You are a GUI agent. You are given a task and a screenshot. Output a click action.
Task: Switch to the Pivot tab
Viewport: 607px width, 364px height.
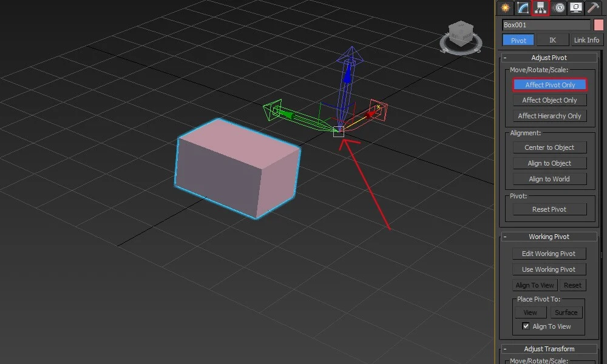tap(518, 40)
